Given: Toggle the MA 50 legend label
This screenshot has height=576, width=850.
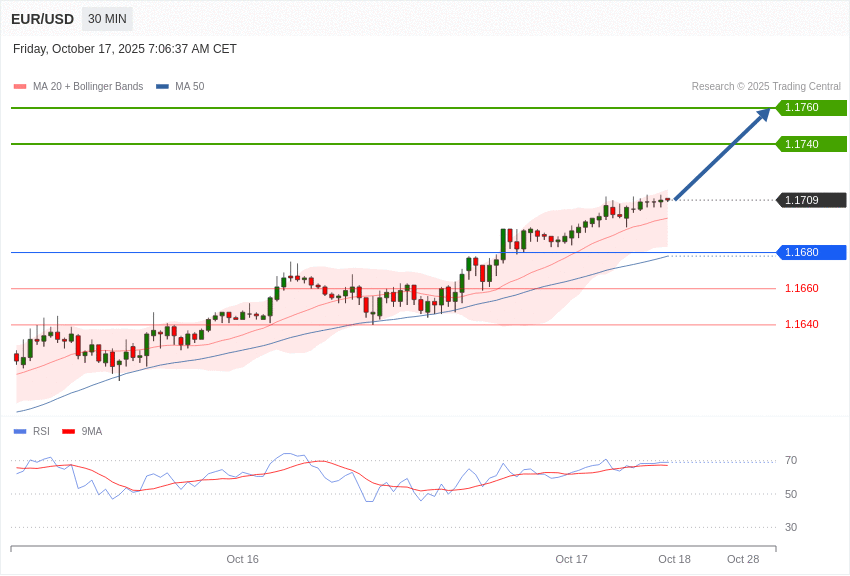Looking at the screenshot, I should (x=190, y=87).
